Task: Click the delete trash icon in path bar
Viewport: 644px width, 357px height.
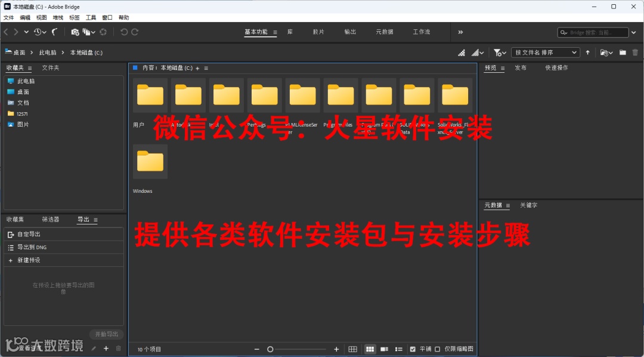Action: click(636, 53)
